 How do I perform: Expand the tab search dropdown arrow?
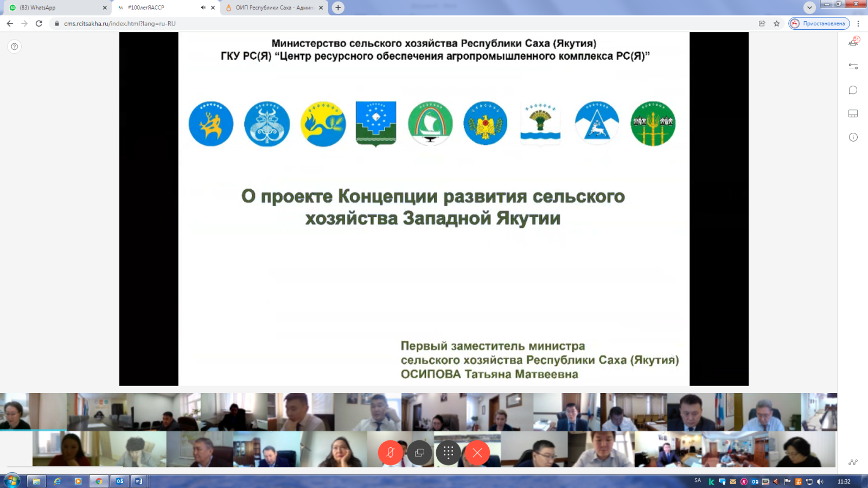(x=809, y=8)
